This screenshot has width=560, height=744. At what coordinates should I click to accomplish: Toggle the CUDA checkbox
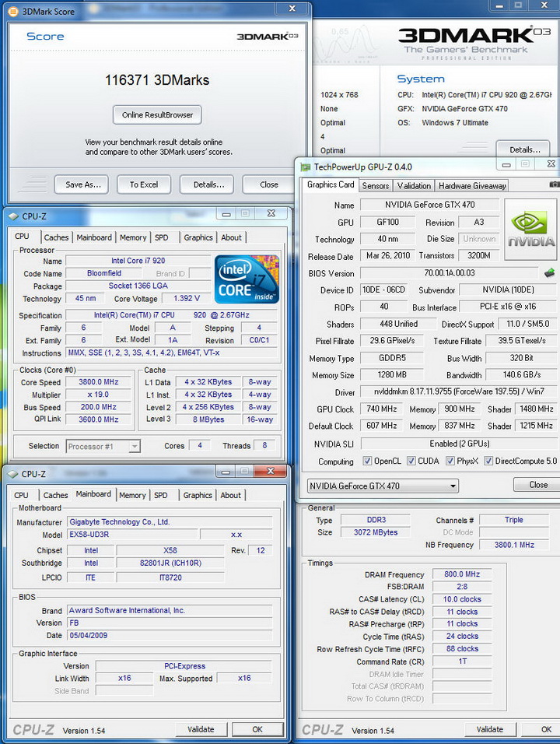(x=411, y=461)
